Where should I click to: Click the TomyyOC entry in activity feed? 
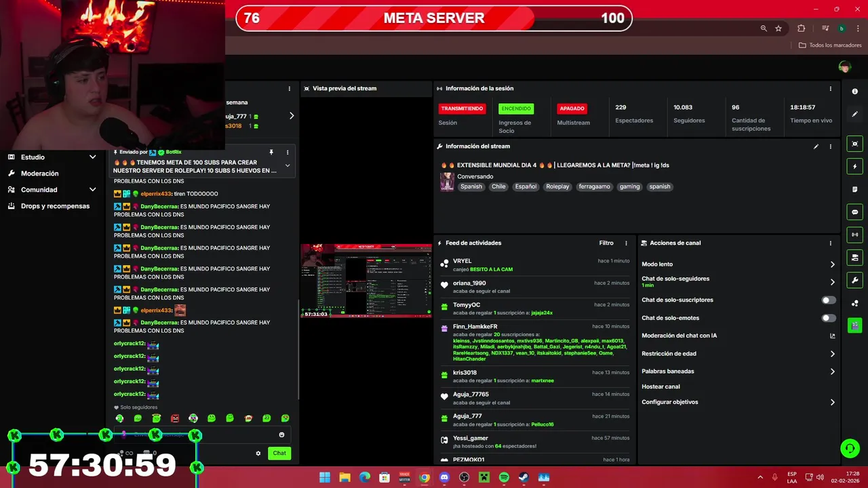[x=536, y=308]
